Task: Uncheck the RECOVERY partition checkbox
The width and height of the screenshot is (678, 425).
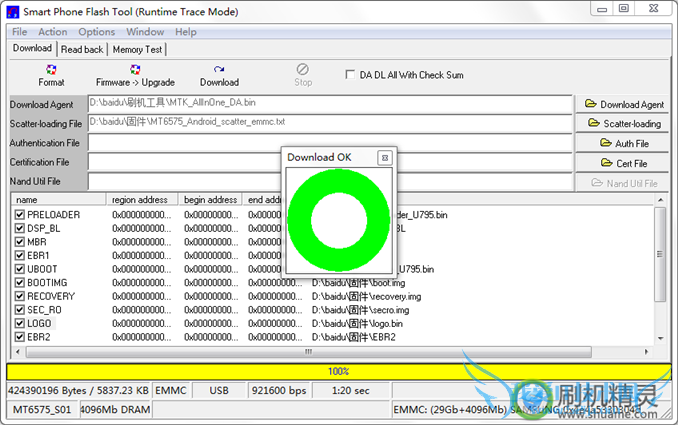Action: 20,296
